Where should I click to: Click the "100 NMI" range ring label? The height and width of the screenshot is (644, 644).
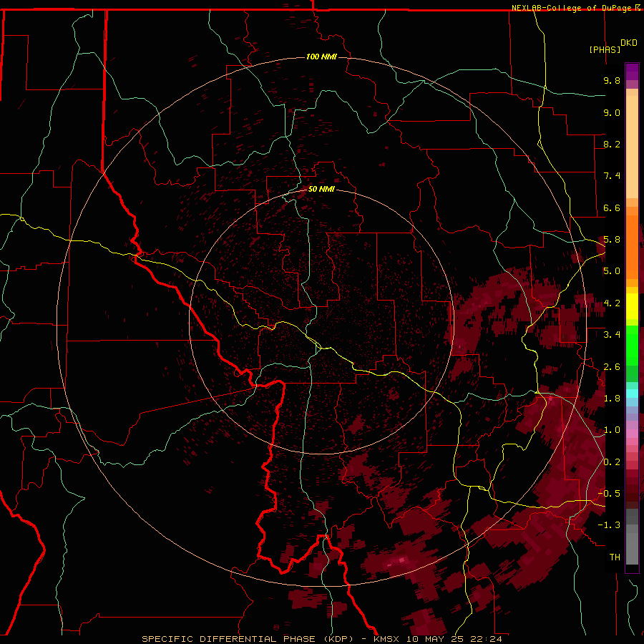point(321,57)
